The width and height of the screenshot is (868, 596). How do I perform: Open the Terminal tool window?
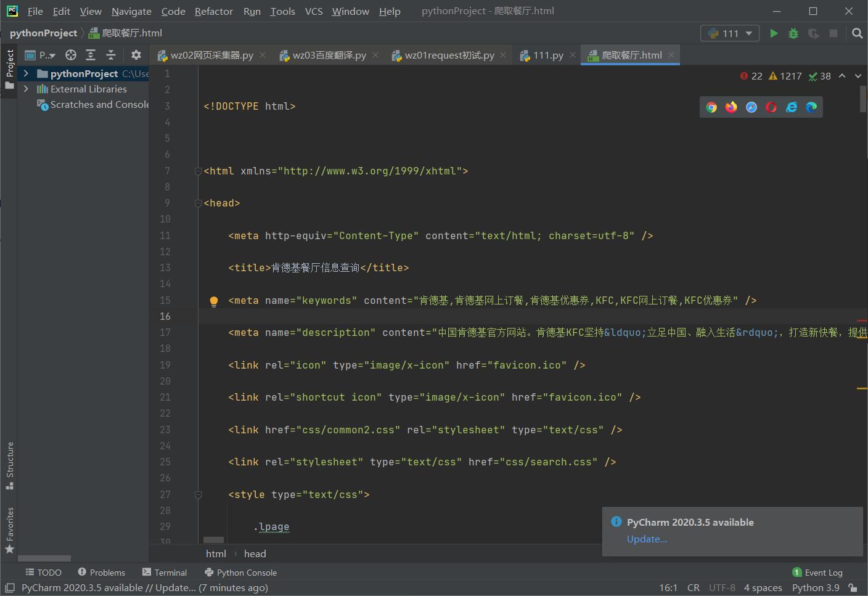[165, 573]
